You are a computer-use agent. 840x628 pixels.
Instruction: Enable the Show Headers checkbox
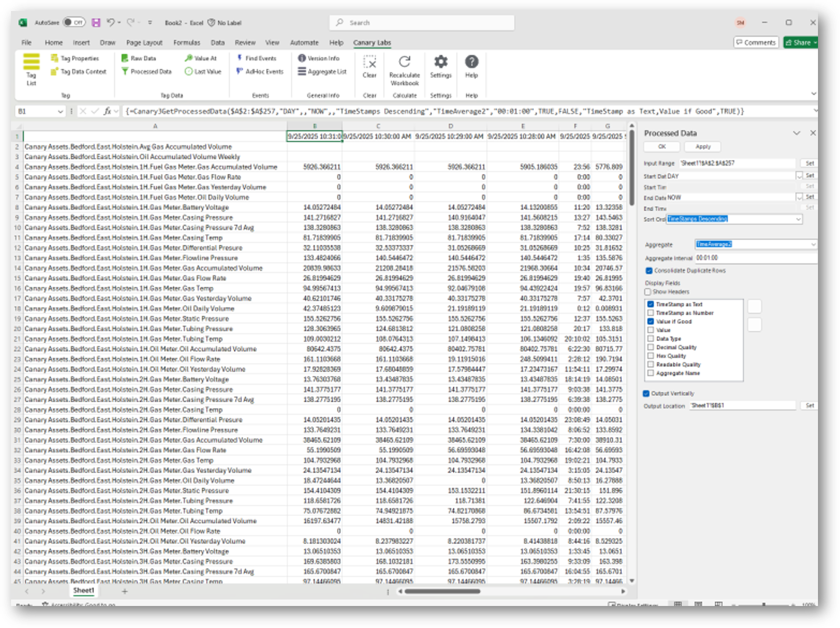[x=648, y=292]
